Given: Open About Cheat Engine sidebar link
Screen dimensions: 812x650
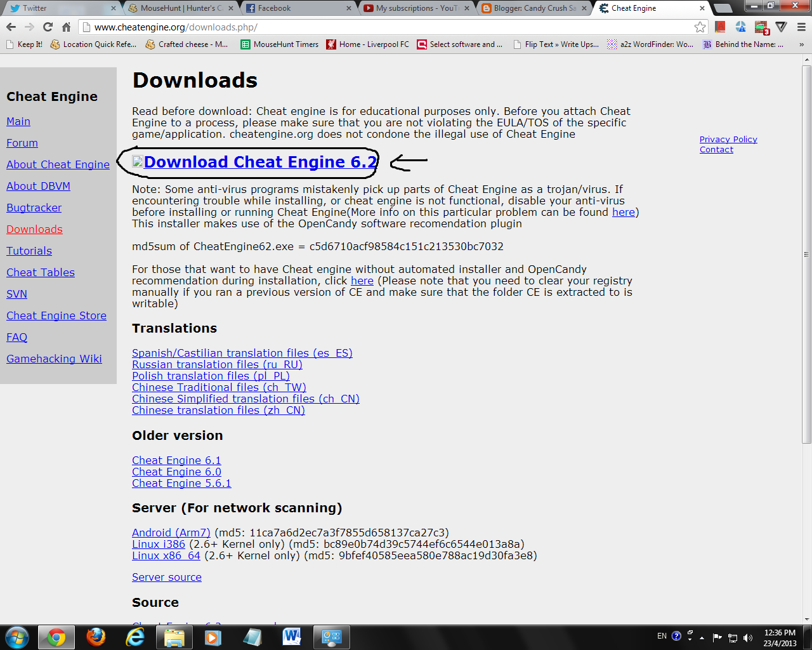Looking at the screenshot, I should click(58, 164).
